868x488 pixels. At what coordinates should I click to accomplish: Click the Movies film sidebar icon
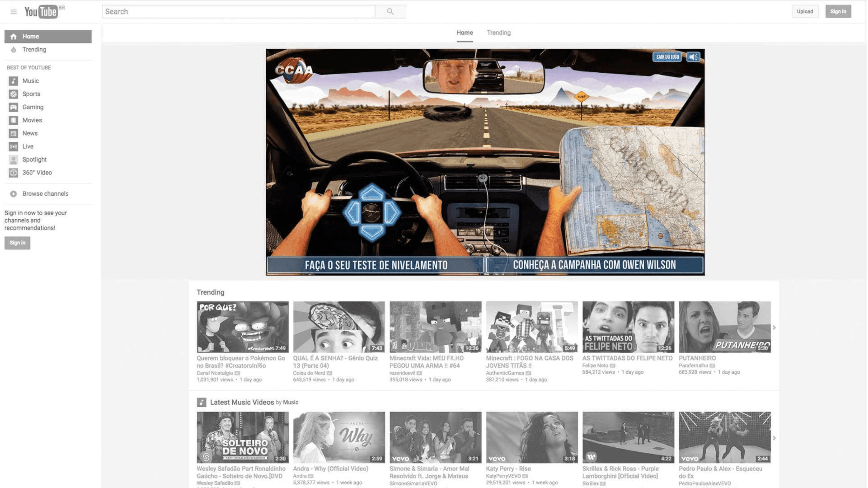[13, 120]
